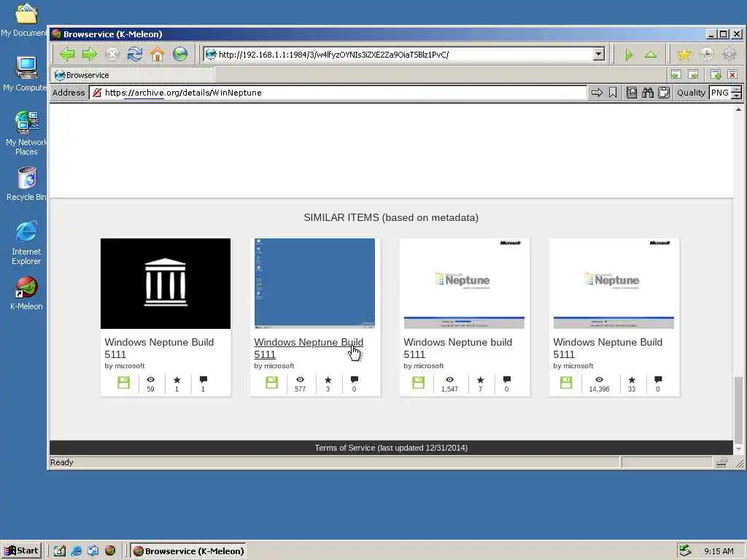Click the blue desktop screenshot thumbnail
747x560 pixels.
[x=314, y=284]
